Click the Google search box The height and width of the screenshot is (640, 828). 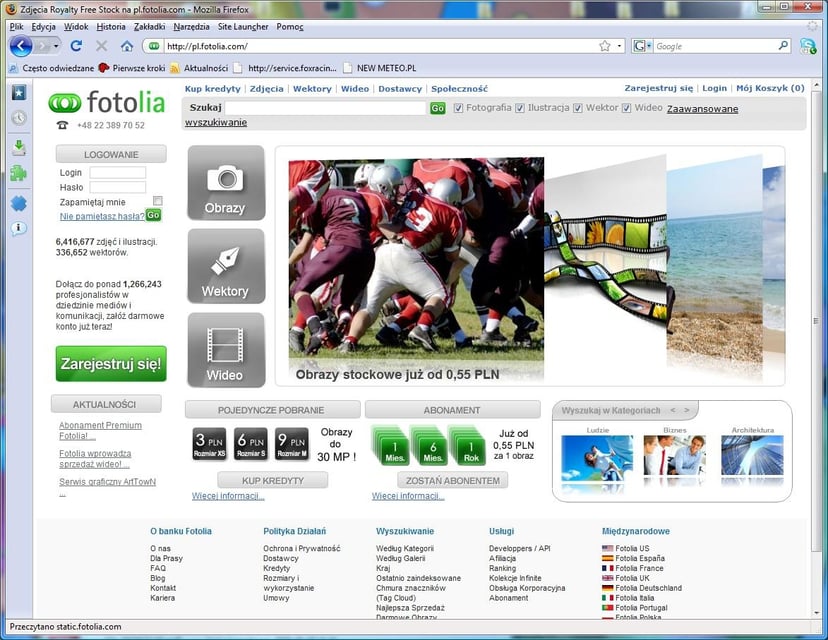(x=715, y=46)
